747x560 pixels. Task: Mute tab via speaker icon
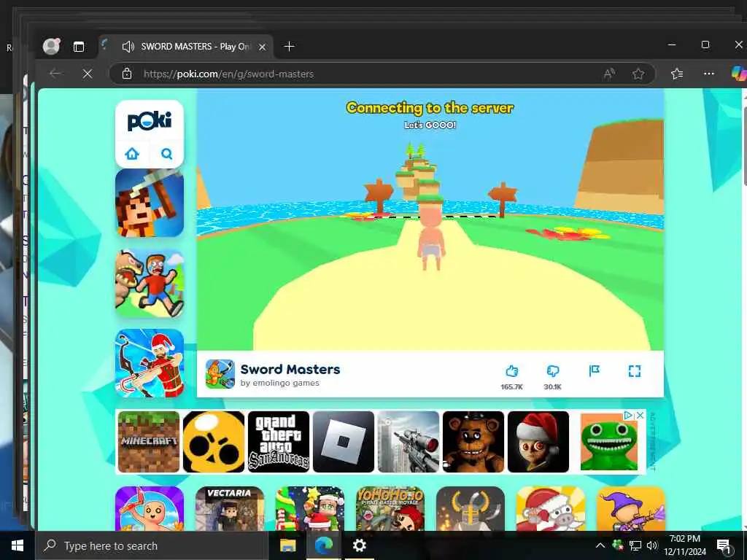128,47
